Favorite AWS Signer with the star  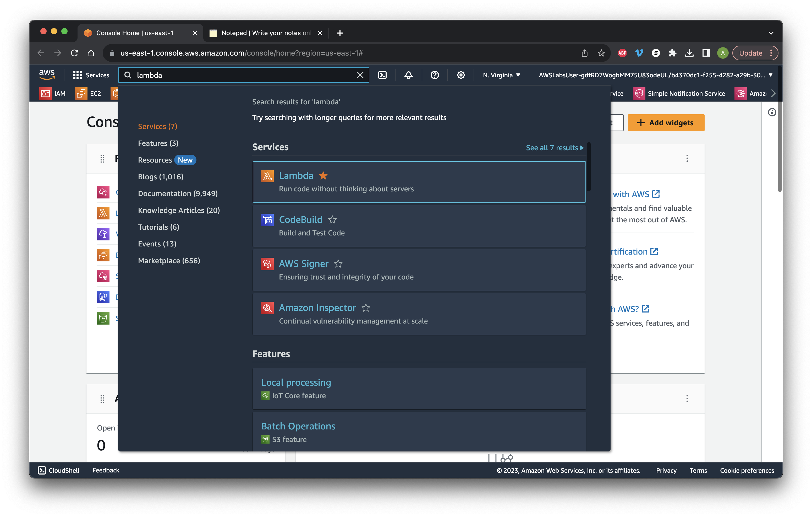coord(338,264)
